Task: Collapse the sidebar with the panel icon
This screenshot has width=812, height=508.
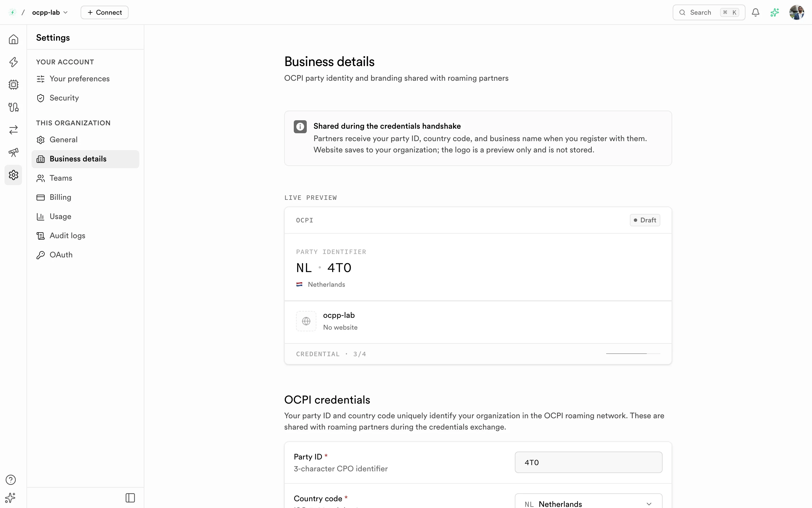Action: click(x=130, y=498)
